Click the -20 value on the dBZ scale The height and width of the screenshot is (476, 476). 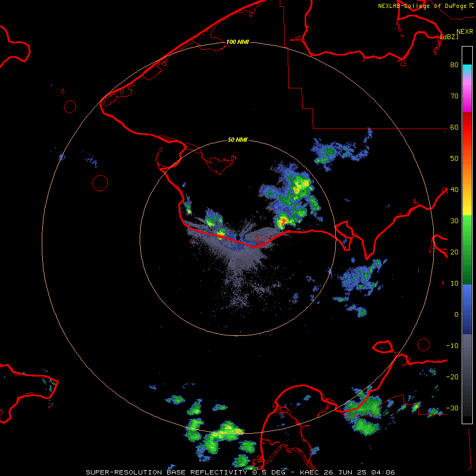[x=452, y=377]
